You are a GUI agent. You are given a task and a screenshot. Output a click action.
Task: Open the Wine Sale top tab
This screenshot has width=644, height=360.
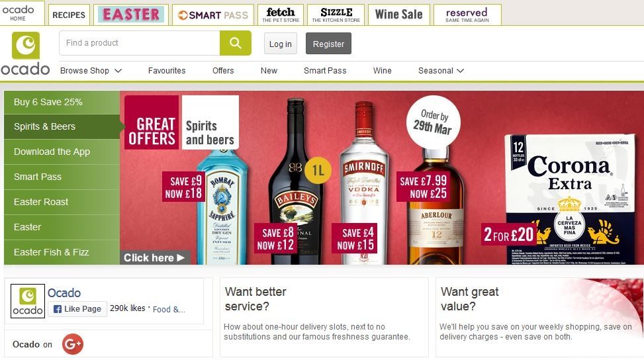(x=399, y=15)
